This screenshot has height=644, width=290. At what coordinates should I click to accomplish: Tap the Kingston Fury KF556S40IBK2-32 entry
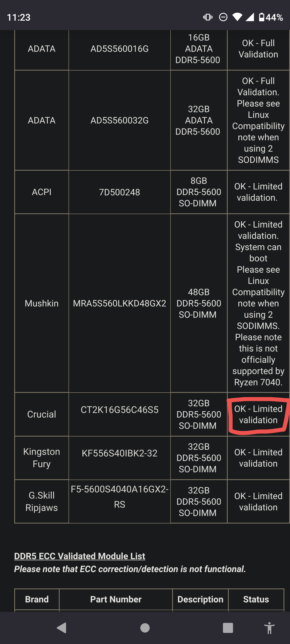tap(120, 458)
